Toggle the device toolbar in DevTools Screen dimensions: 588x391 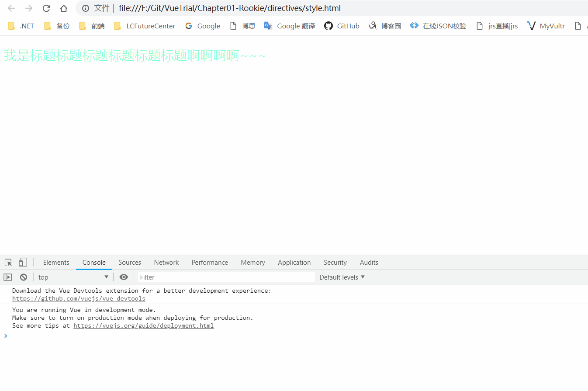coord(23,263)
